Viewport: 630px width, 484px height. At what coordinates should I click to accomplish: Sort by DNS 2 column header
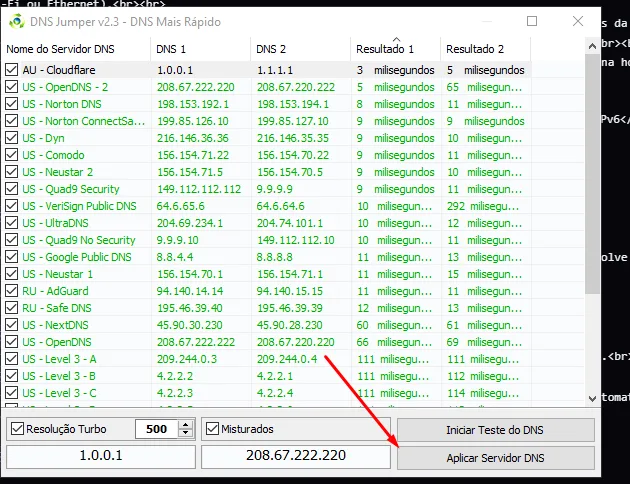click(x=301, y=49)
